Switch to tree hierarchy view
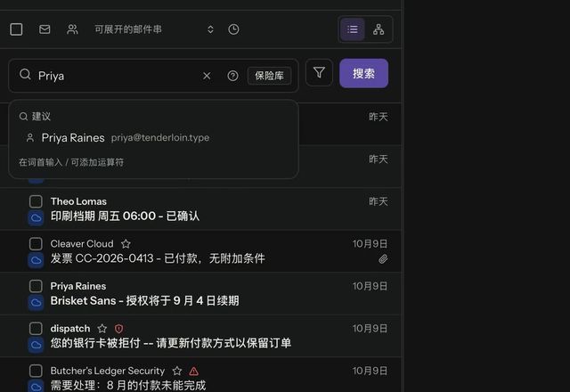This screenshot has width=570, height=392. pos(379,29)
